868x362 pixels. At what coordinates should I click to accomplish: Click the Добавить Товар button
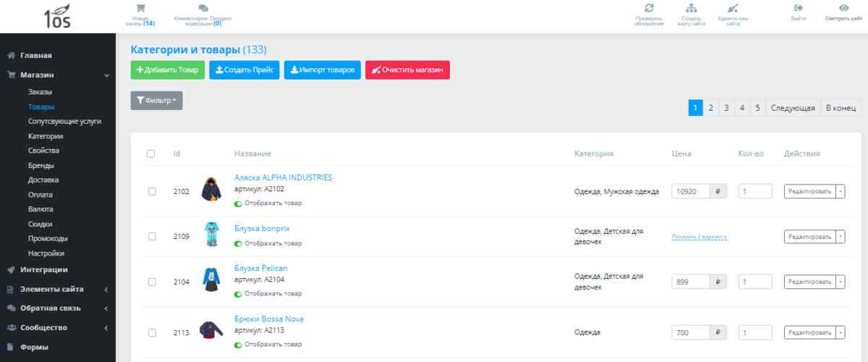[167, 70]
